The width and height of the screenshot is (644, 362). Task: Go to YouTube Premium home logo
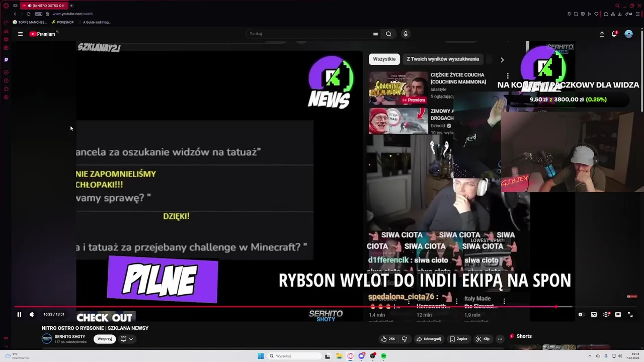pos(42,34)
